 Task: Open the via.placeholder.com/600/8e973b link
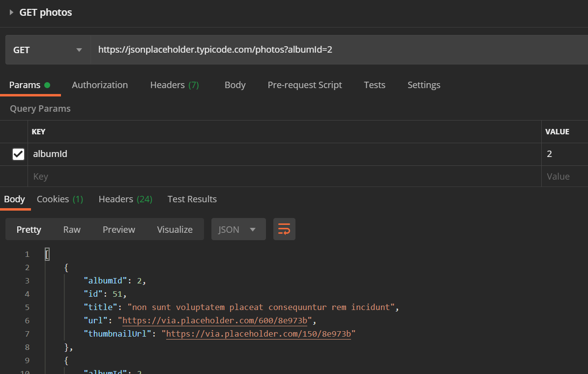tap(215, 321)
